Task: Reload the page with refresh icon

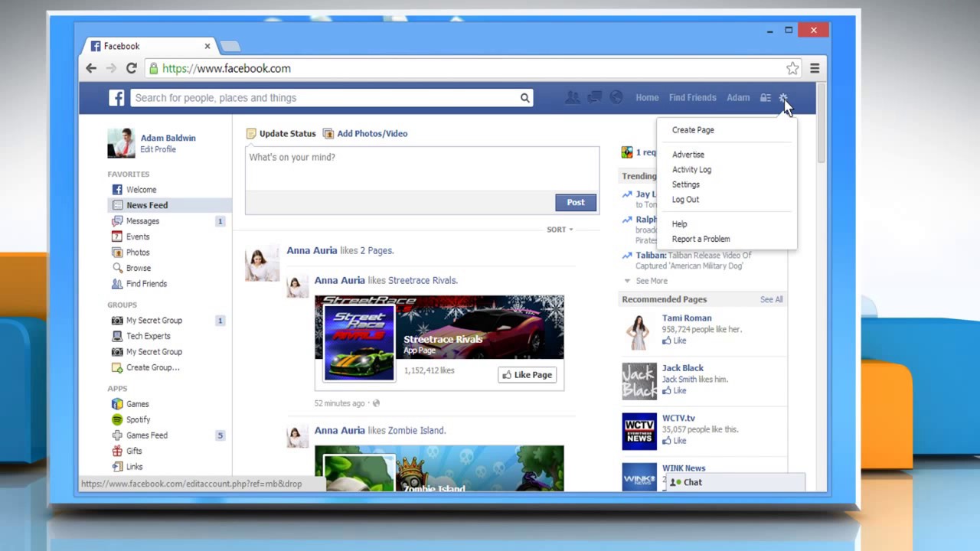Action: [x=132, y=68]
